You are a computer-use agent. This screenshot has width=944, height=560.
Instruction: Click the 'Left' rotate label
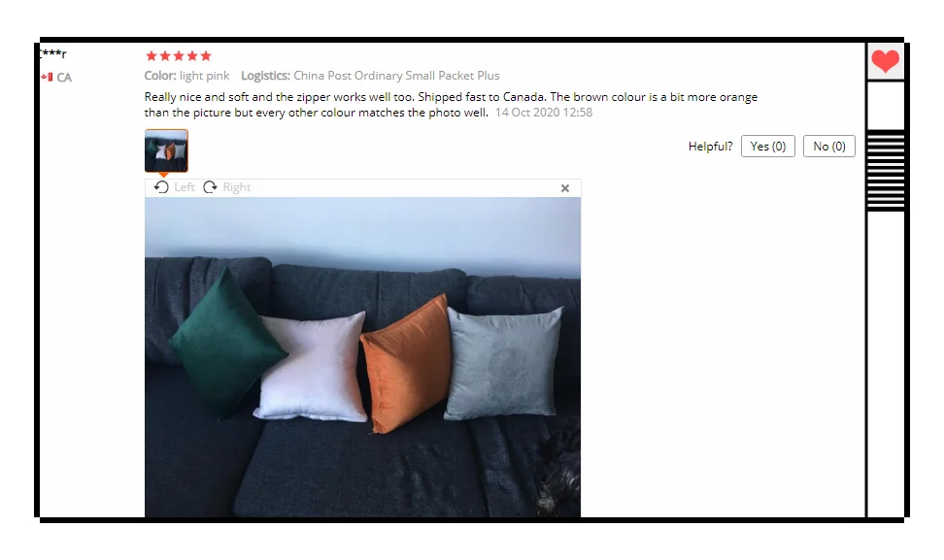coord(185,187)
